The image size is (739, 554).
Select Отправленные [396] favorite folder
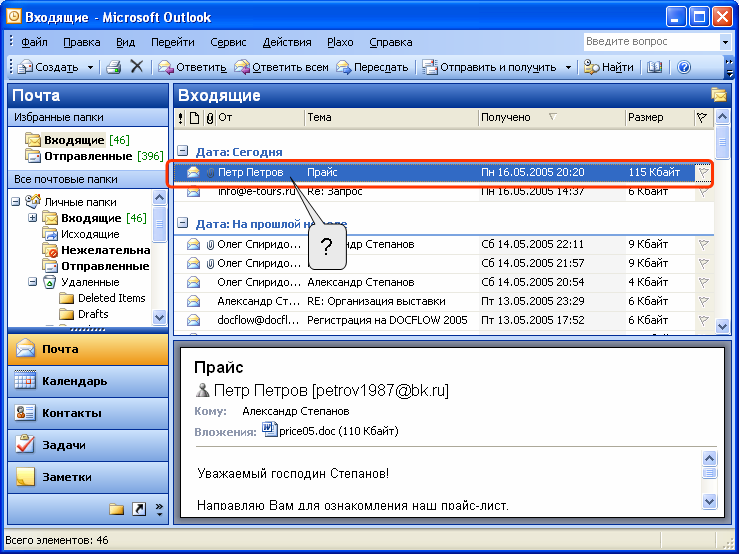coord(94,156)
